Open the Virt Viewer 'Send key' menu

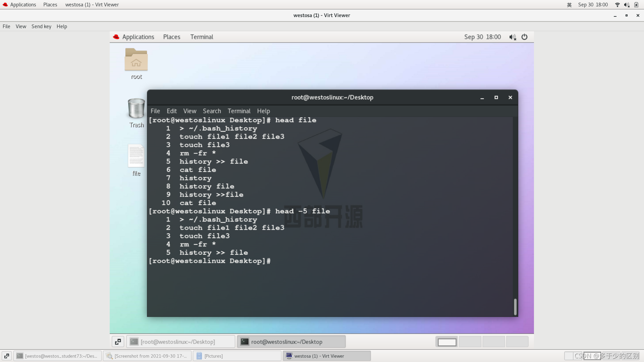tap(41, 26)
